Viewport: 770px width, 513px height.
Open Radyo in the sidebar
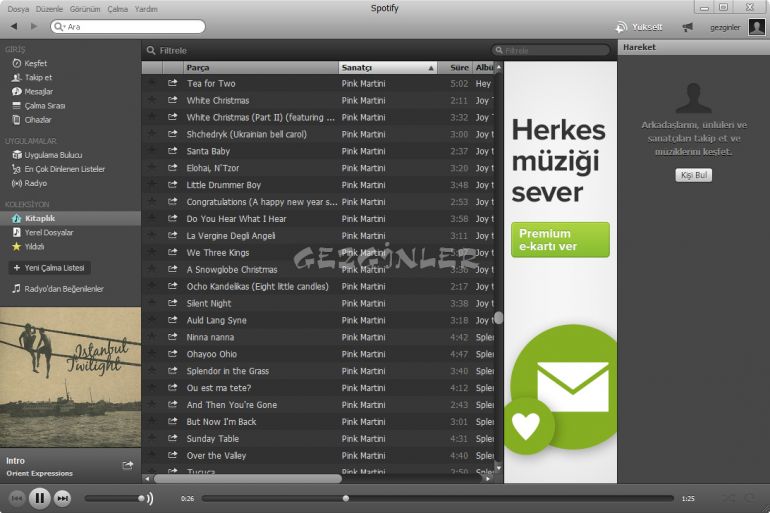coord(29,184)
